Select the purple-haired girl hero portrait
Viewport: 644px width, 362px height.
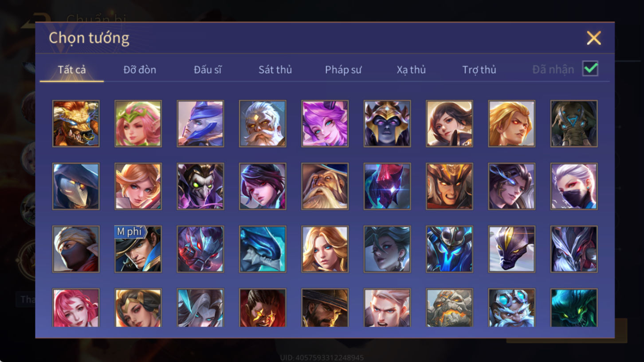click(325, 123)
